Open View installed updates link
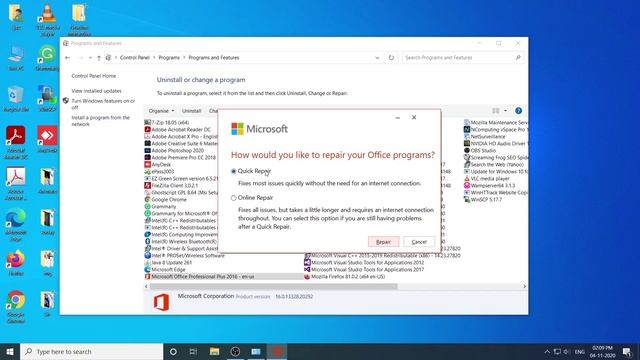 (96, 91)
